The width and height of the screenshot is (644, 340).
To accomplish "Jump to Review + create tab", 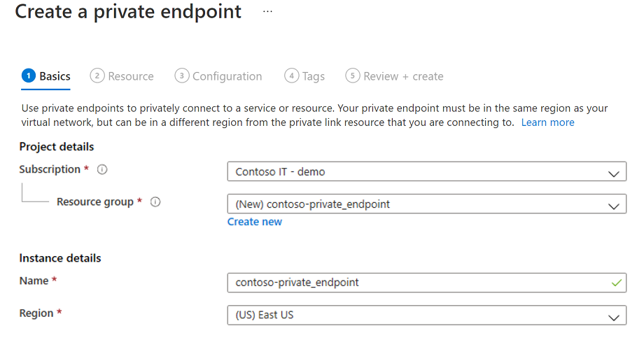I will [x=403, y=76].
